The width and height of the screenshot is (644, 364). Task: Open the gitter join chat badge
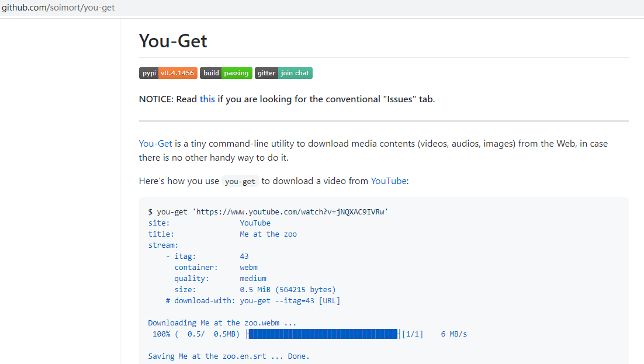click(283, 73)
